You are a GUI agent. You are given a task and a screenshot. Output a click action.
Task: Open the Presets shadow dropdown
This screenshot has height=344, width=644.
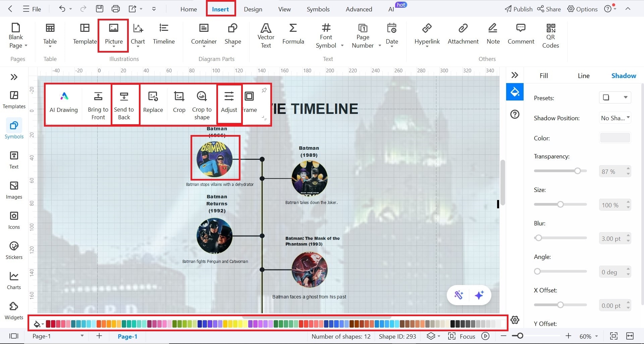coord(615,97)
